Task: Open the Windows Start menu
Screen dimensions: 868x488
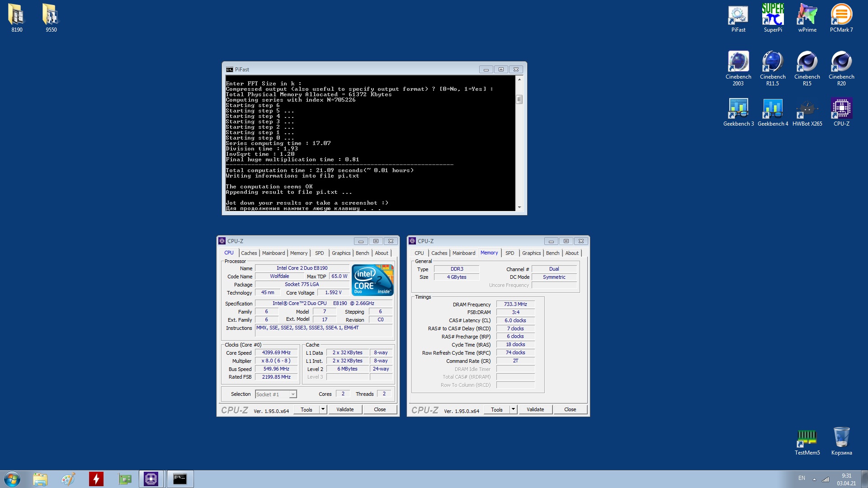Action: coord(12,479)
